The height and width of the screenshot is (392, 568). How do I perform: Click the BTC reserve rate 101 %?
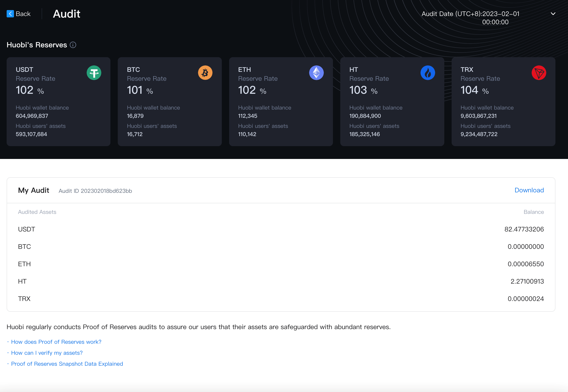coord(140,90)
